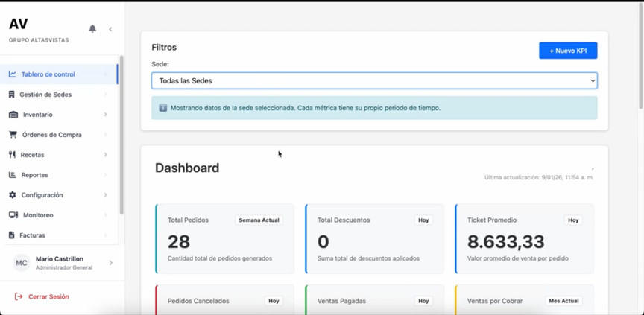The width and height of the screenshot is (644, 315).
Task: Open Mario Castrillon user profile
Action: (x=62, y=263)
